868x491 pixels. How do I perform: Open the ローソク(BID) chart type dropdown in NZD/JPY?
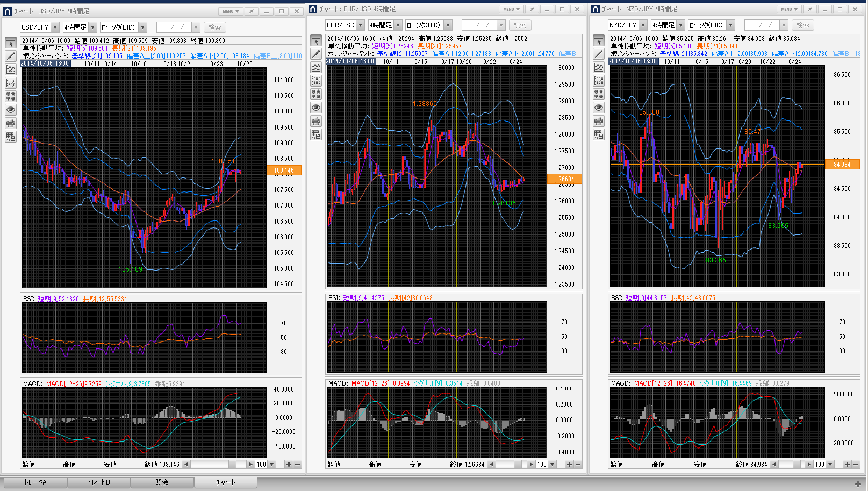pos(730,25)
